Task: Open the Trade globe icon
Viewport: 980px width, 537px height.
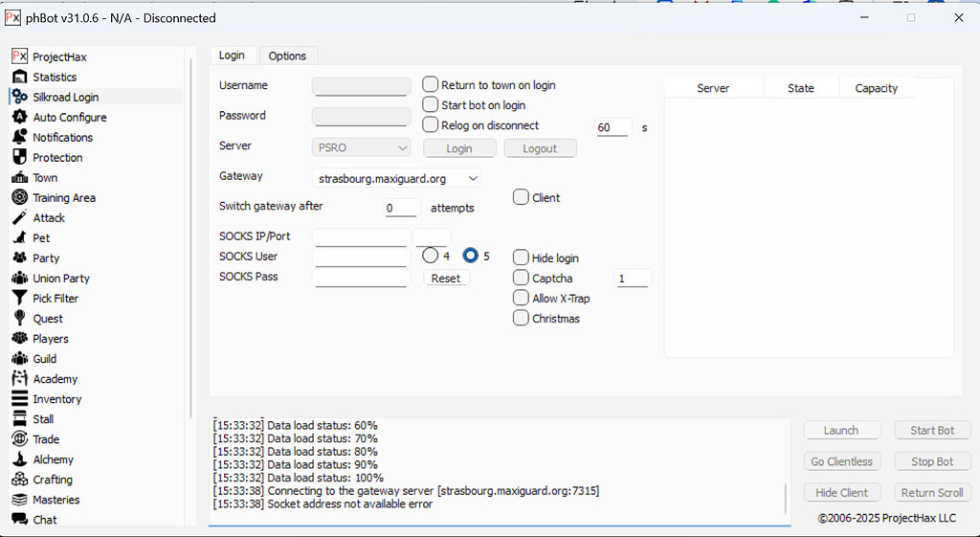Action: click(x=20, y=438)
